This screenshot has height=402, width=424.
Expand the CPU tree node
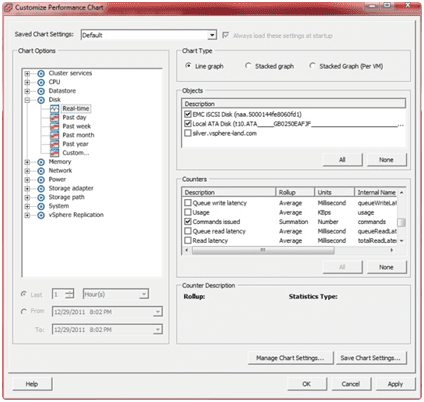point(27,82)
